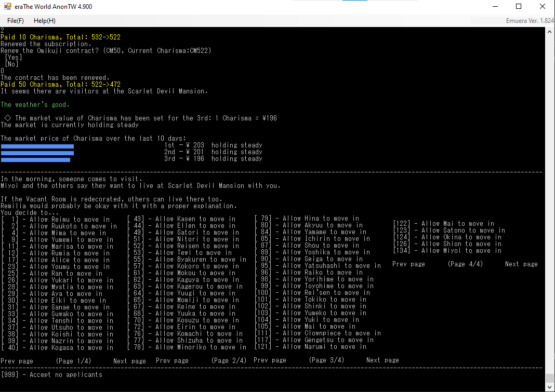Choose Allow Miyoi to move in
555x392 pixels.
[447, 251]
